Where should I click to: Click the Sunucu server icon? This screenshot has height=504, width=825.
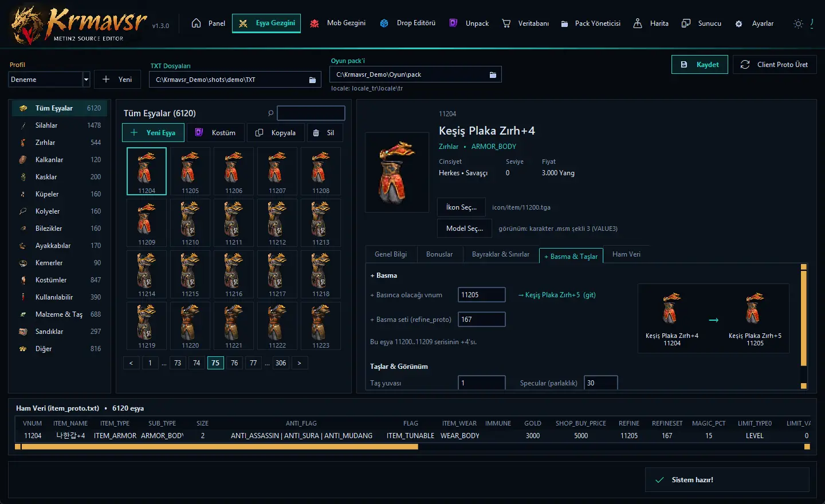pos(686,23)
